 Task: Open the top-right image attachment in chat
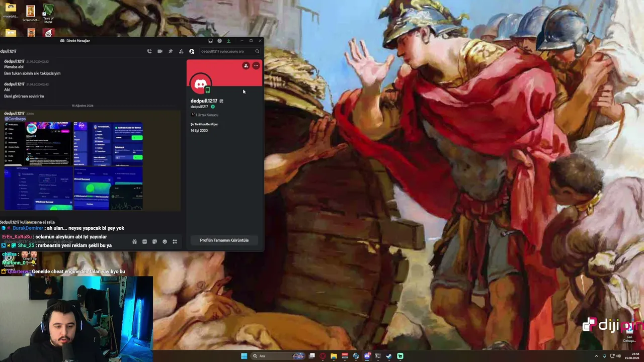(108, 144)
